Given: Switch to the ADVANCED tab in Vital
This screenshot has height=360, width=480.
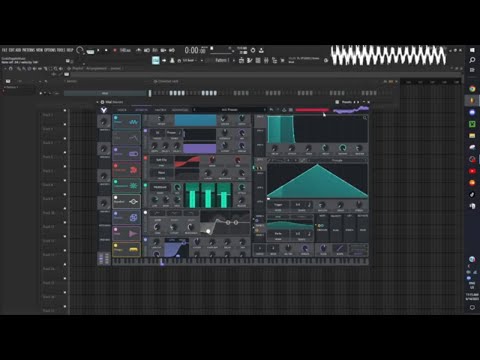Looking at the screenshot, I should pos(180,110).
